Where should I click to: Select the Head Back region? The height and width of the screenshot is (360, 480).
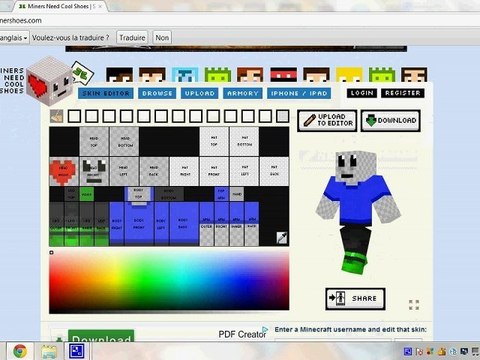pos(154,172)
